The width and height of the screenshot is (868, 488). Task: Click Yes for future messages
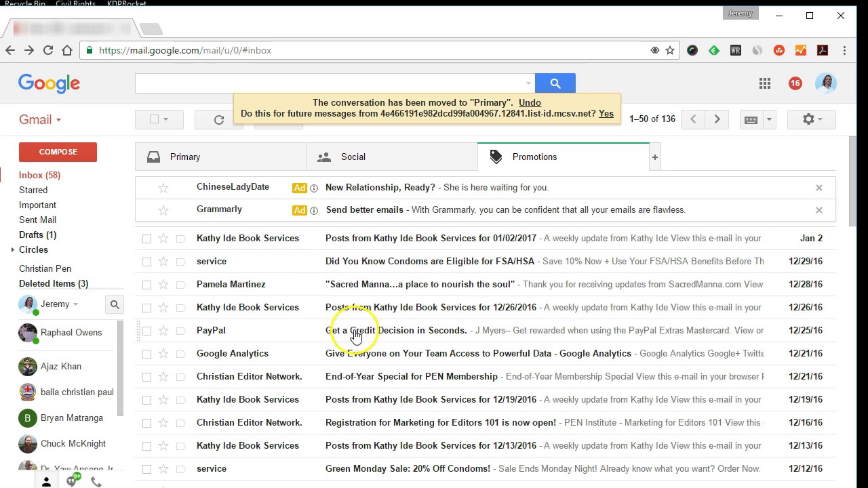point(606,114)
